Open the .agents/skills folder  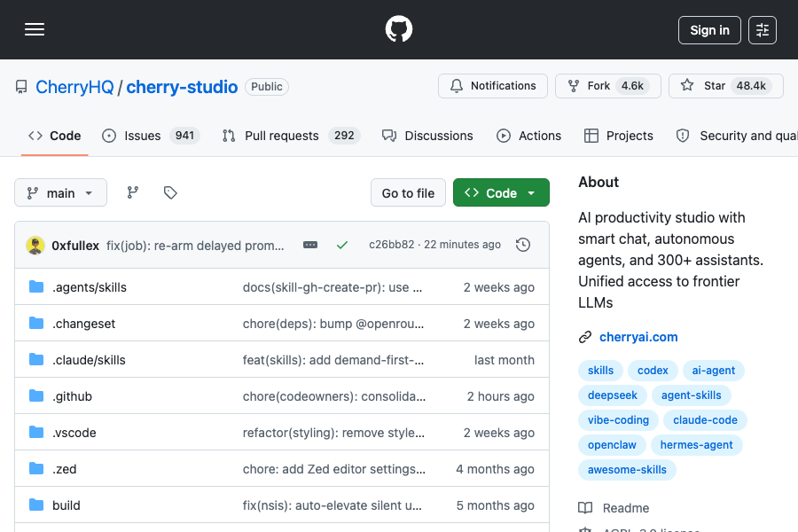pyautogui.click(x=90, y=287)
